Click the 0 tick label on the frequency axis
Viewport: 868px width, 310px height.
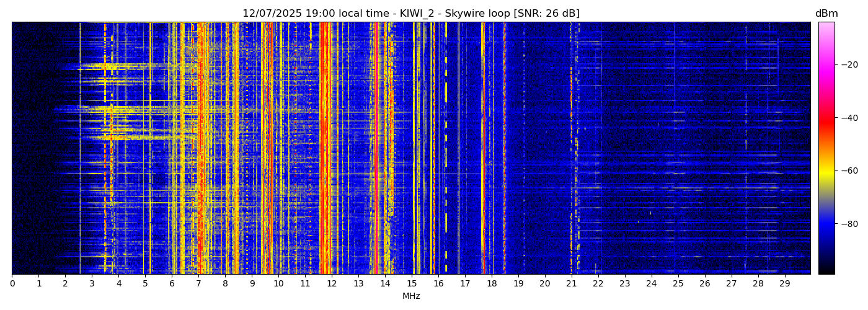tap(12, 284)
